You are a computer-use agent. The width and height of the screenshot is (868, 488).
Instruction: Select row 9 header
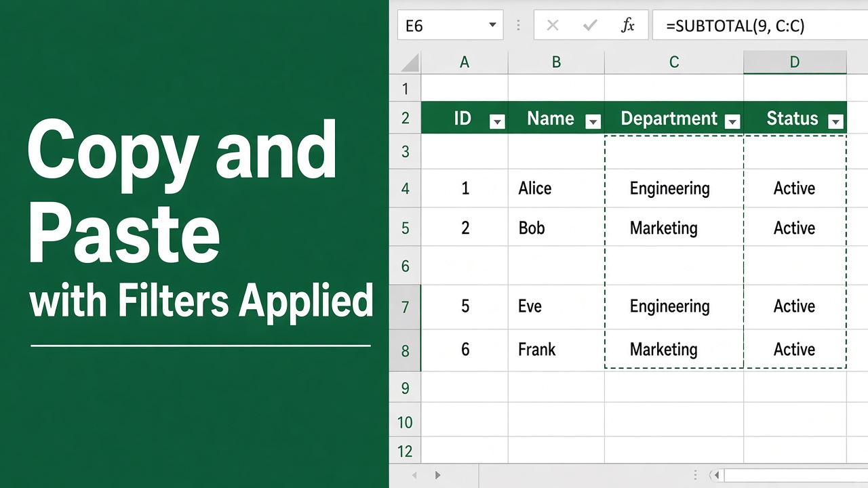point(406,388)
